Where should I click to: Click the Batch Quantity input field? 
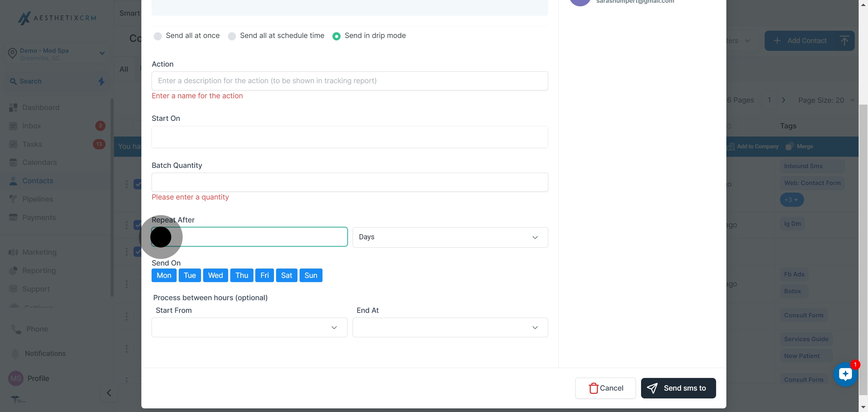point(349,182)
